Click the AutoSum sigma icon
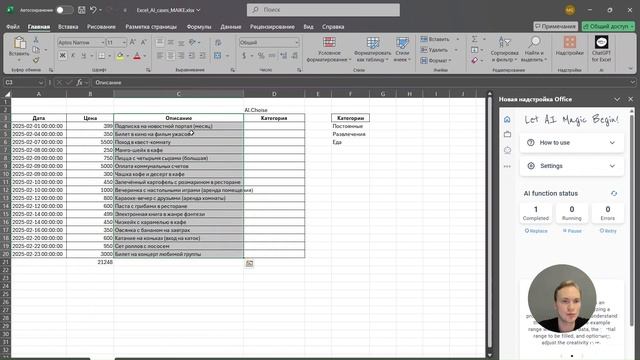This screenshot has width=640, height=360. 474,39
